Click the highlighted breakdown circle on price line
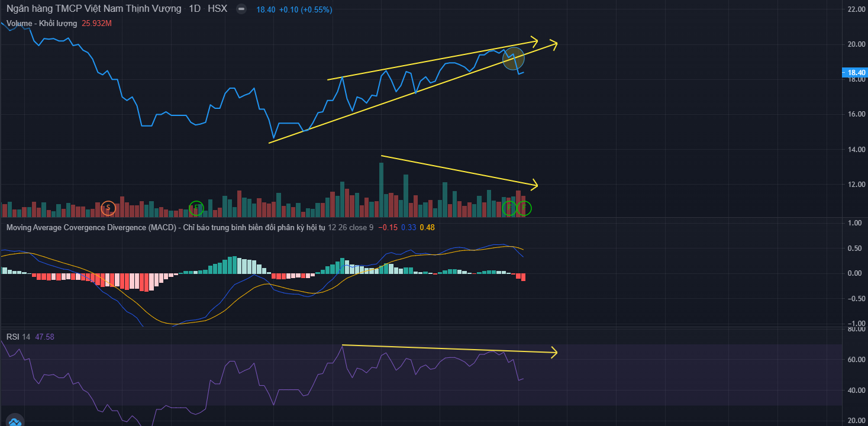 pyautogui.click(x=513, y=59)
